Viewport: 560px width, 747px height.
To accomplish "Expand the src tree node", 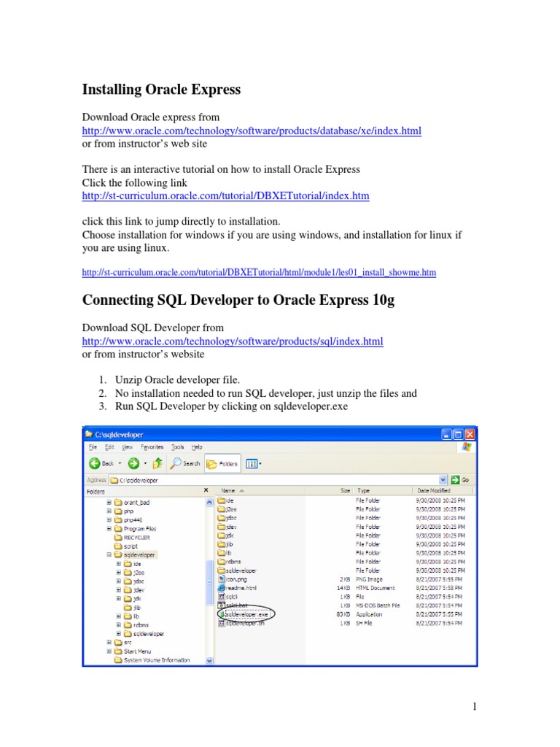I will (x=109, y=642).
